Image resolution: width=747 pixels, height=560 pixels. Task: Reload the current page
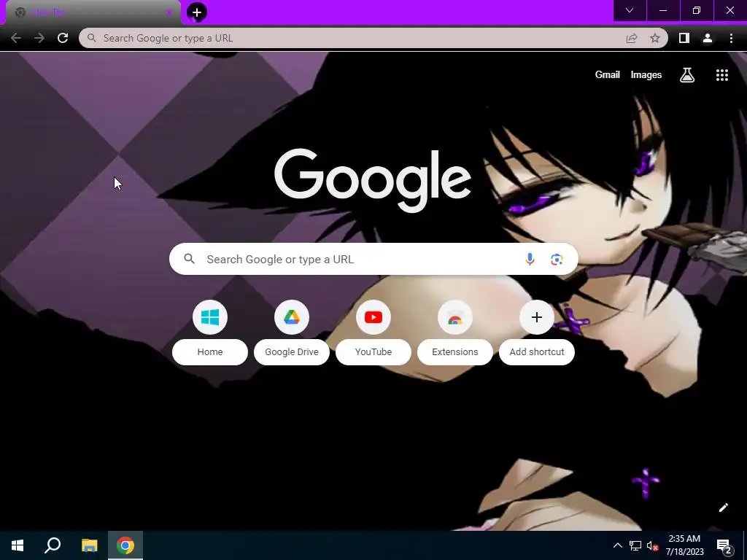point(63,38)
